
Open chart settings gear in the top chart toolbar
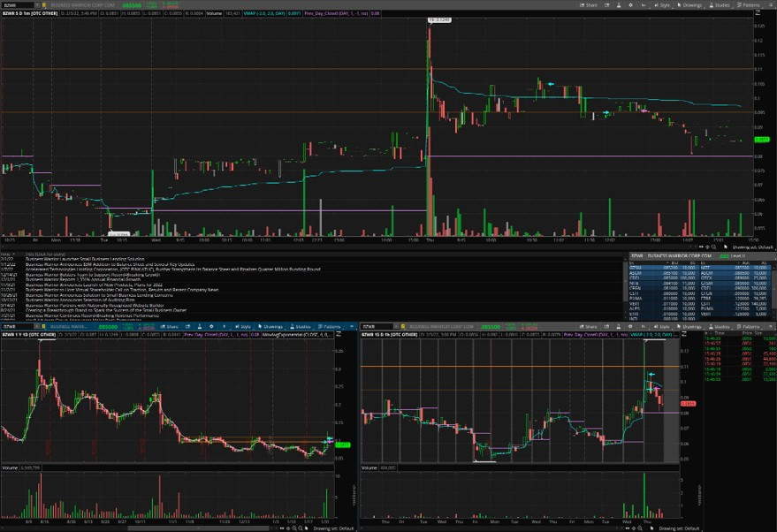(x=630, y=5)
